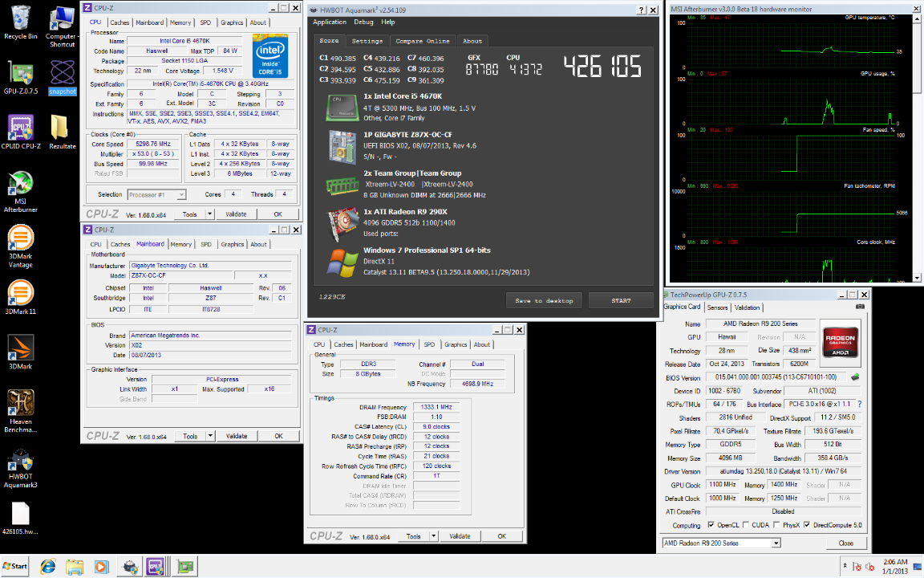Click the Bus Interface question mark in GPU-Z
Screen dimensions: 924x578
(x=860, y=404)
